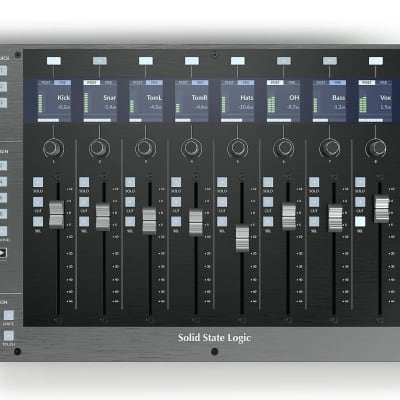Click the Bass channel fader cap
Image resolution: width=400 pixels, height=400 pixels.
tap(335, 218)
